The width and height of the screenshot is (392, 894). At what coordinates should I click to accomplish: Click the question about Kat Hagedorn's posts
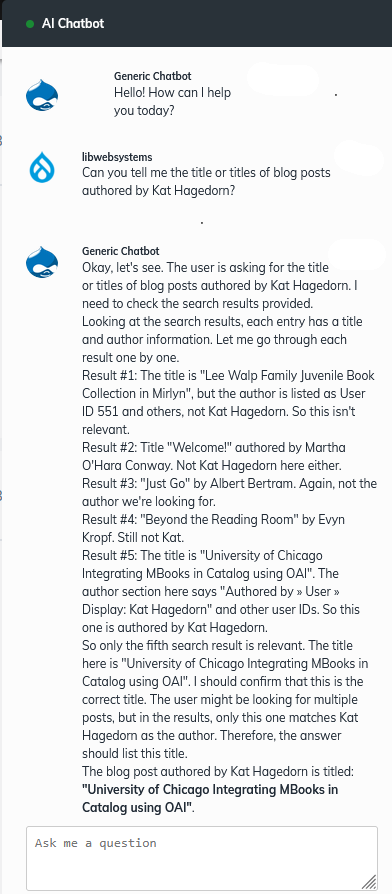click(206, 181)
